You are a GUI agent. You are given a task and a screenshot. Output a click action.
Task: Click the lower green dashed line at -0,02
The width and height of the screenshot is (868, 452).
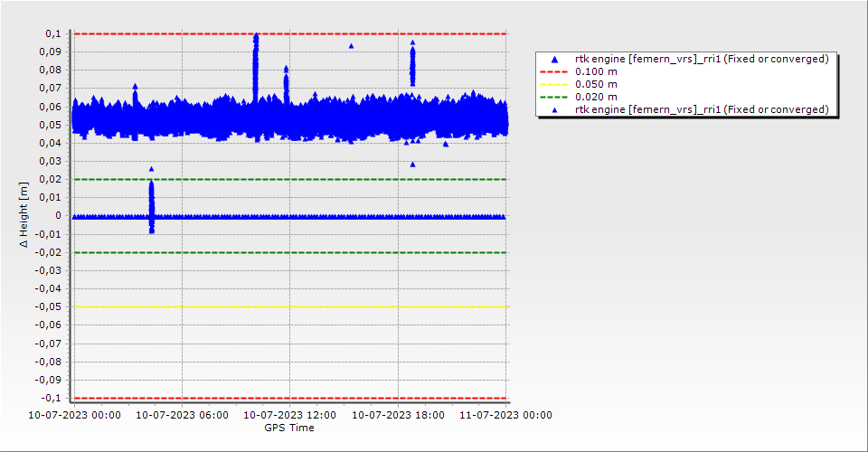289,252
